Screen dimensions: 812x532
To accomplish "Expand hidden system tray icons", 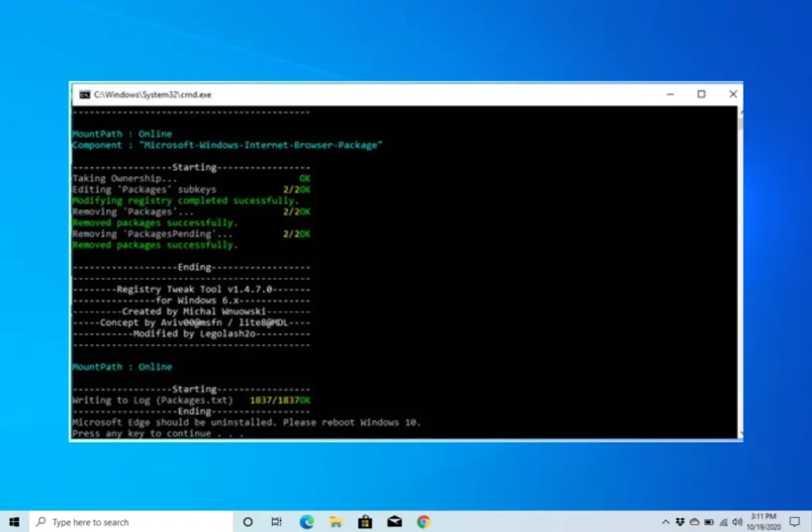I will [666, 522].
